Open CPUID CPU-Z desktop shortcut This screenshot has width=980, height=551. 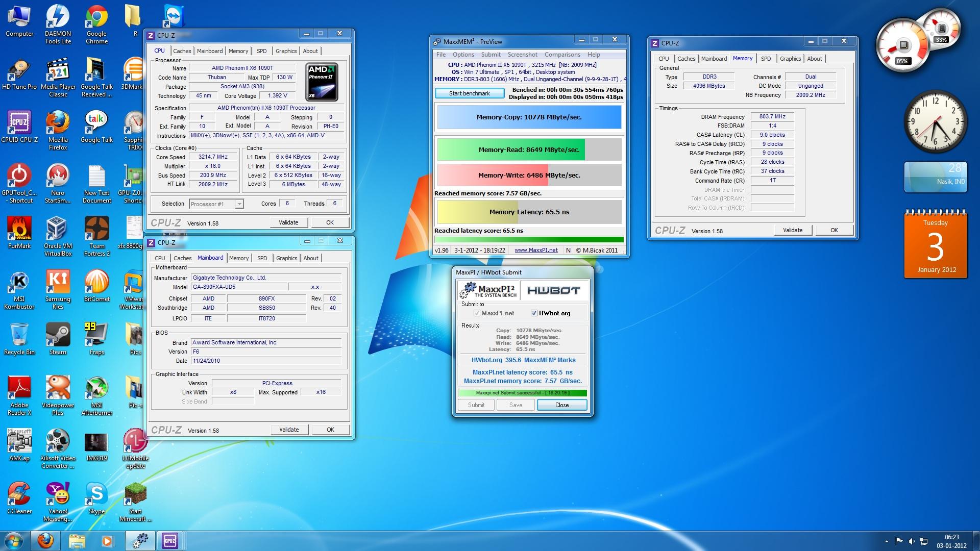pos(19,127)
